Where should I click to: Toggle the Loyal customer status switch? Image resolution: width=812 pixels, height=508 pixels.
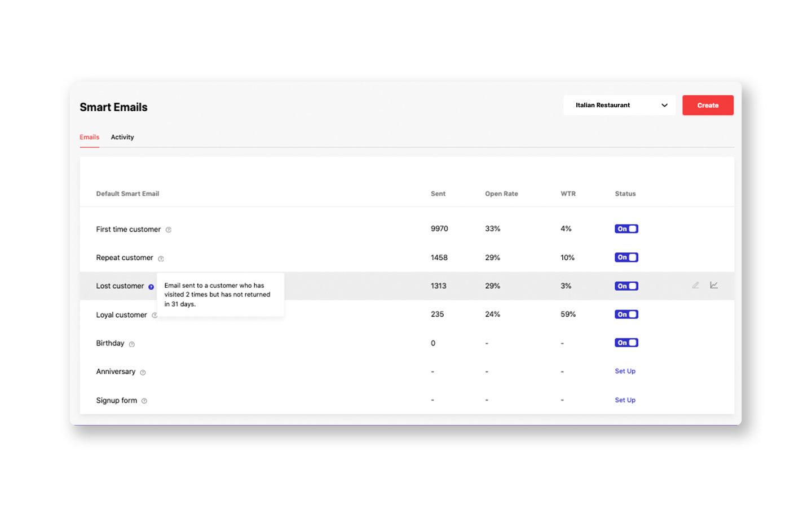pyautogui.click(x=626, y=314)
